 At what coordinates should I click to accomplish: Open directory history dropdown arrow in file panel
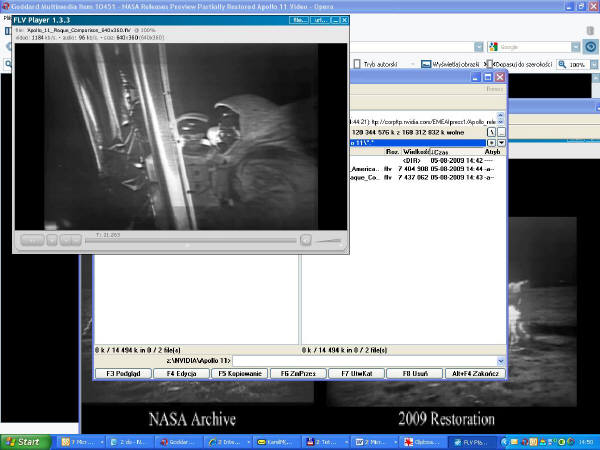pos(501,143)
